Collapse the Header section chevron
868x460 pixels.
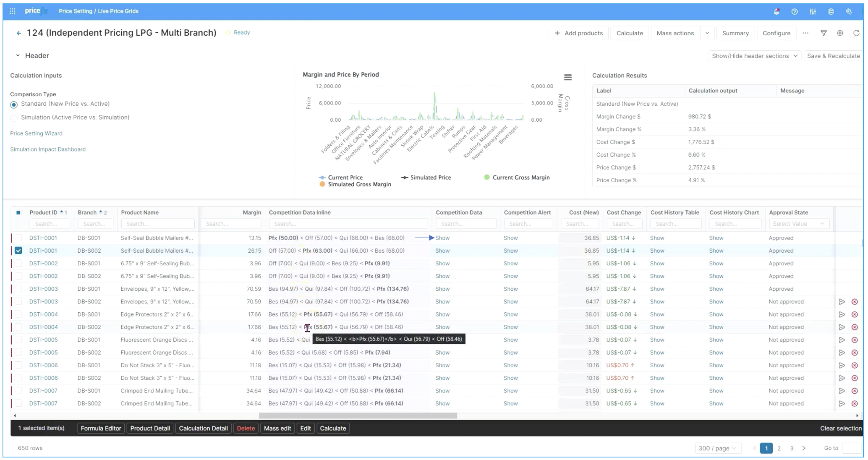click(x=18, y=55)
